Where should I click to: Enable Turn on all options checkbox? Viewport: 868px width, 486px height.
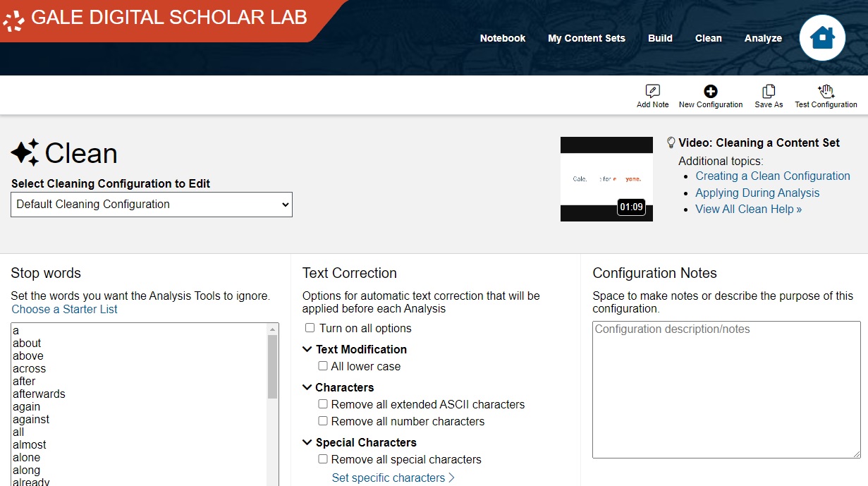(x=310, y=328)
